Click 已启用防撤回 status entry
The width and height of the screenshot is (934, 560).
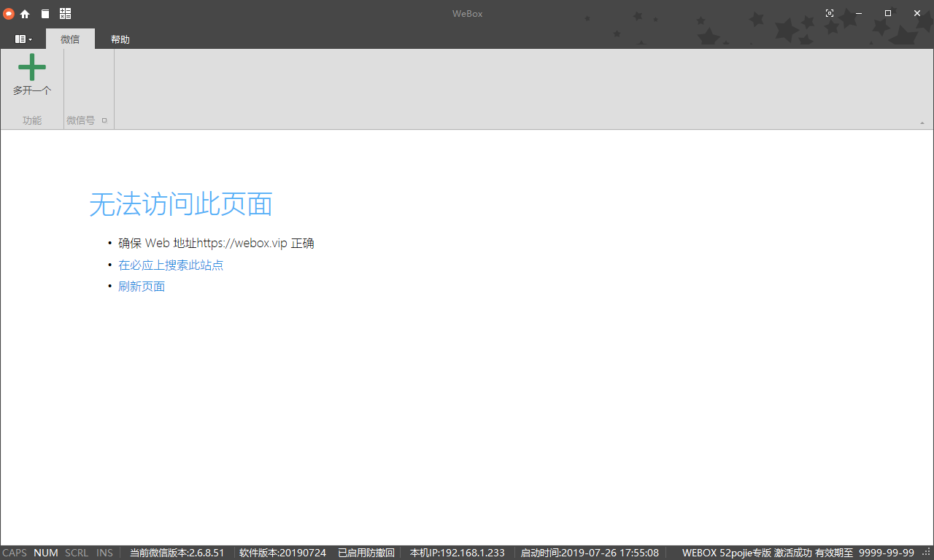(x=366, y=553)
